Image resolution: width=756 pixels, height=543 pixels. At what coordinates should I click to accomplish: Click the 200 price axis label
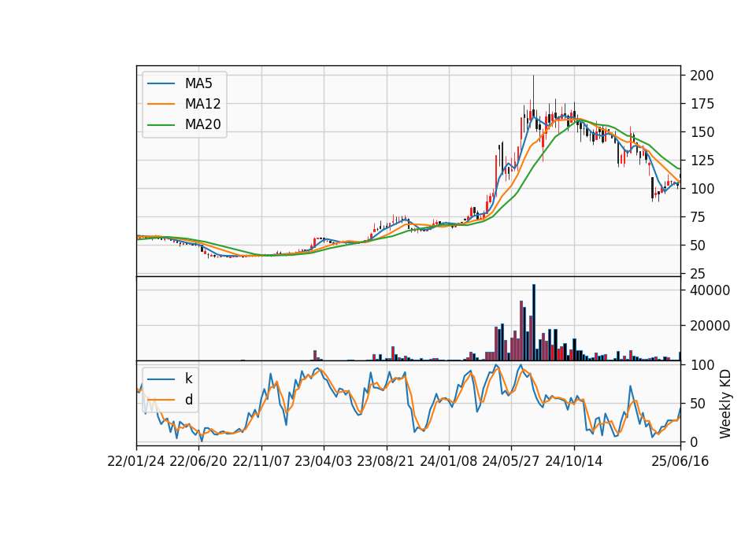pos(702,76)
